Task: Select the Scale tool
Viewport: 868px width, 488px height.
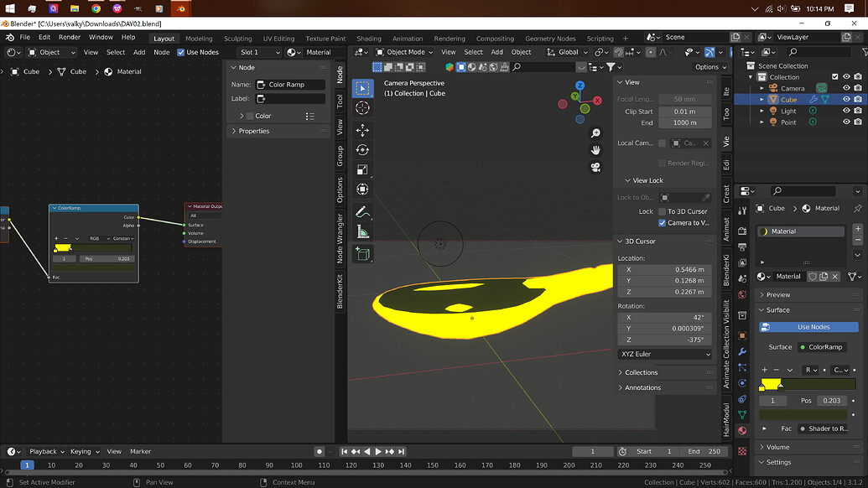Action: coord(362,169)
